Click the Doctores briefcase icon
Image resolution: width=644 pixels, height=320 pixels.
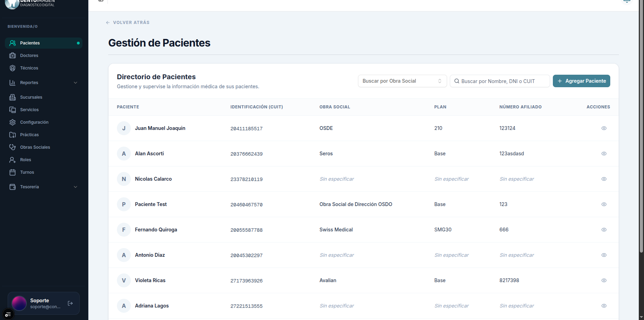[x=13, y=56]
